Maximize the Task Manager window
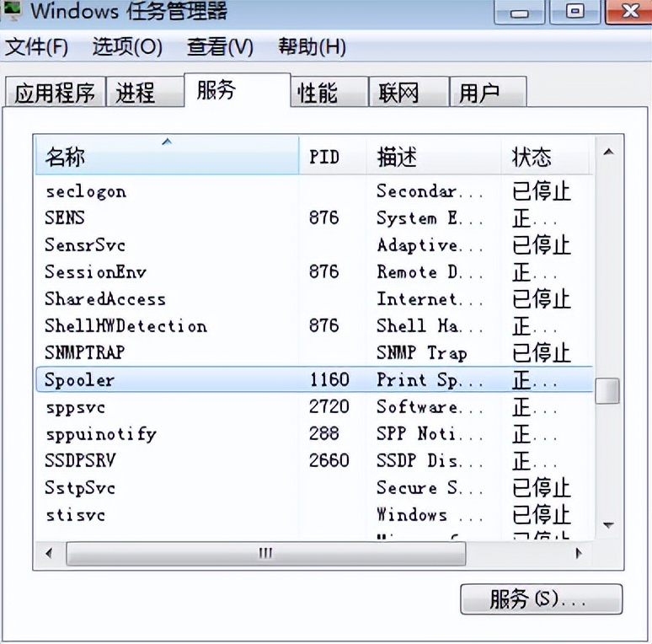652x644 pixels. [x=575, y=12]
